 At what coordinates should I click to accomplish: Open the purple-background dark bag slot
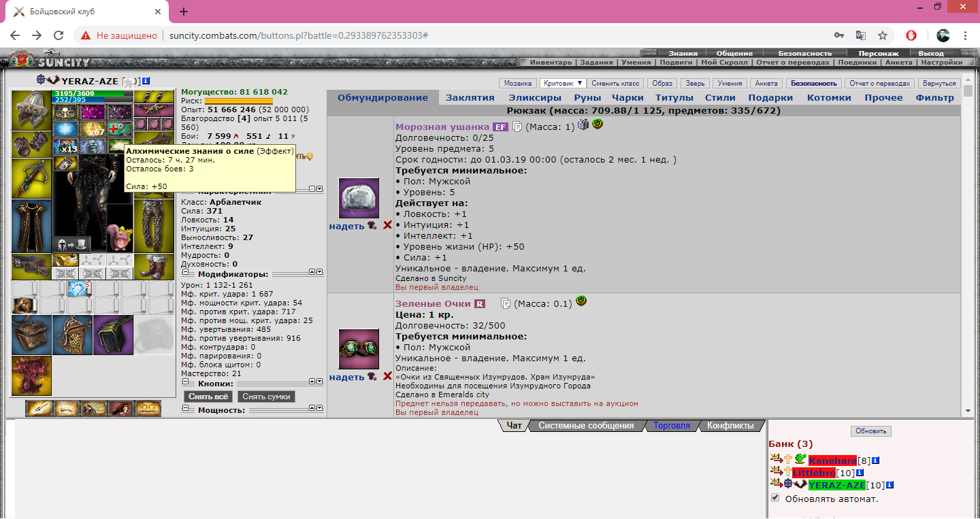pos(113,335)
